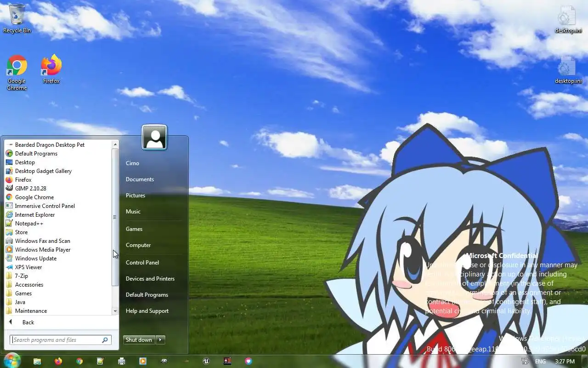Viewport: 588px width, 368px height.
Task: Open Documents from Start menu
Action: 153,179
